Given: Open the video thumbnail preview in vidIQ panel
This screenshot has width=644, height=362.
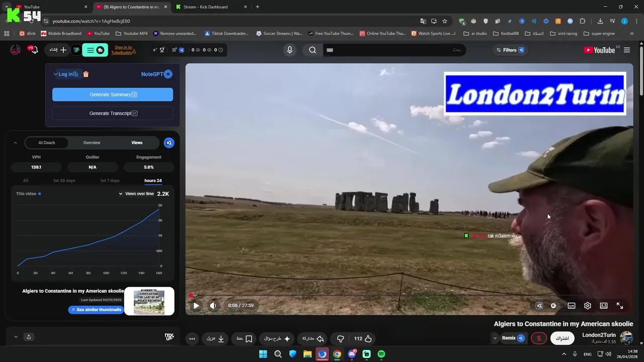Looking at the screenshot, I should click(149, 301).
